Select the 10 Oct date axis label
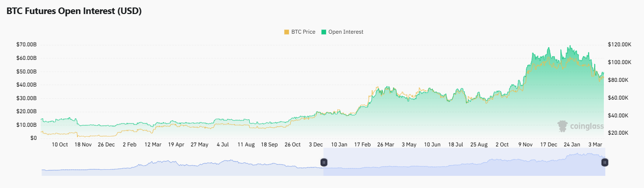 pyautogui.click(x=60, y=145)
